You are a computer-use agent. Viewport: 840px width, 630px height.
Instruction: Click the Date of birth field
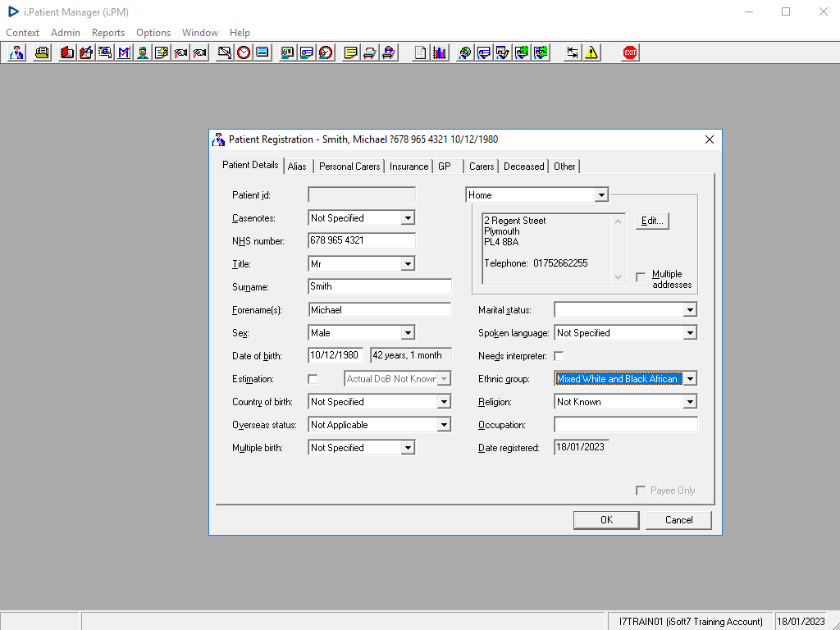click(x=336, y=356)
